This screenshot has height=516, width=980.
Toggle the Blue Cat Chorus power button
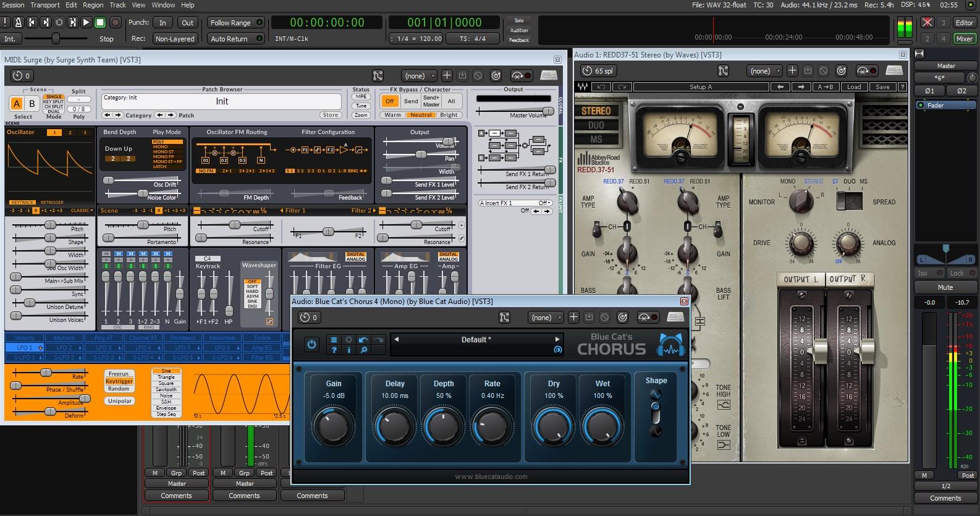point(311,345)
